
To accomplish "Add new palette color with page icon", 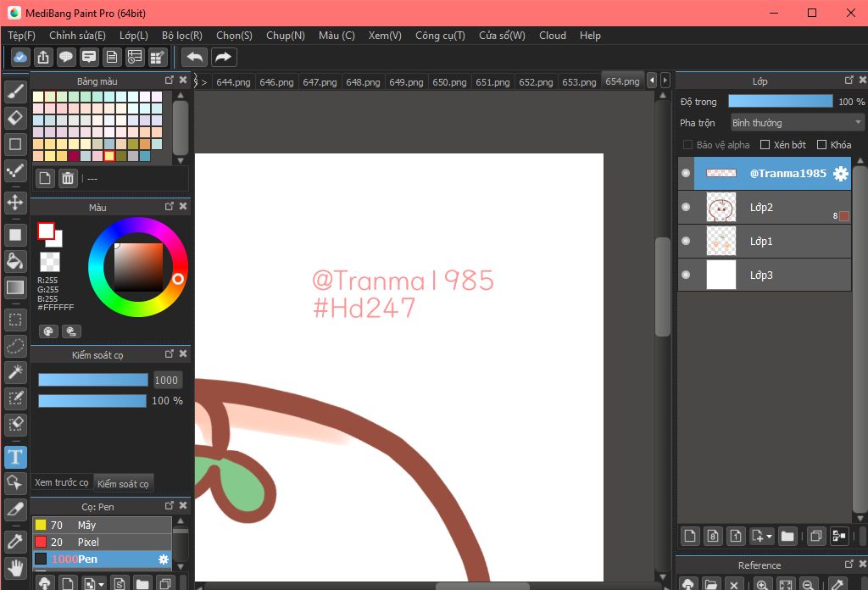I will pyautogui.click(x=45, y=178).
